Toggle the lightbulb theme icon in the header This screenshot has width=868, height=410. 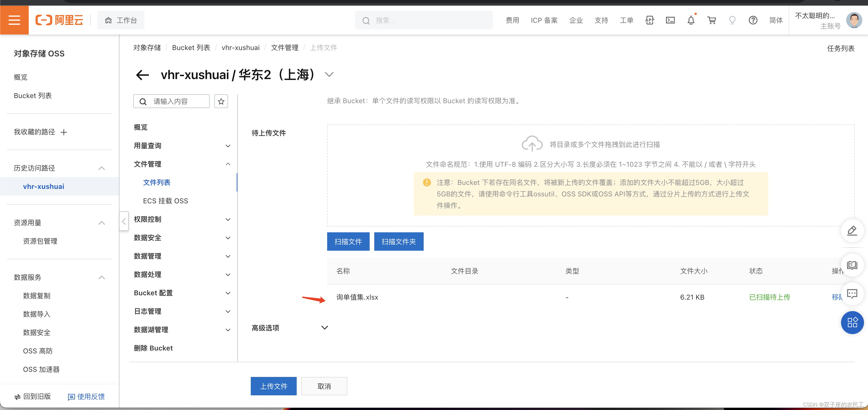click(732, 20)
